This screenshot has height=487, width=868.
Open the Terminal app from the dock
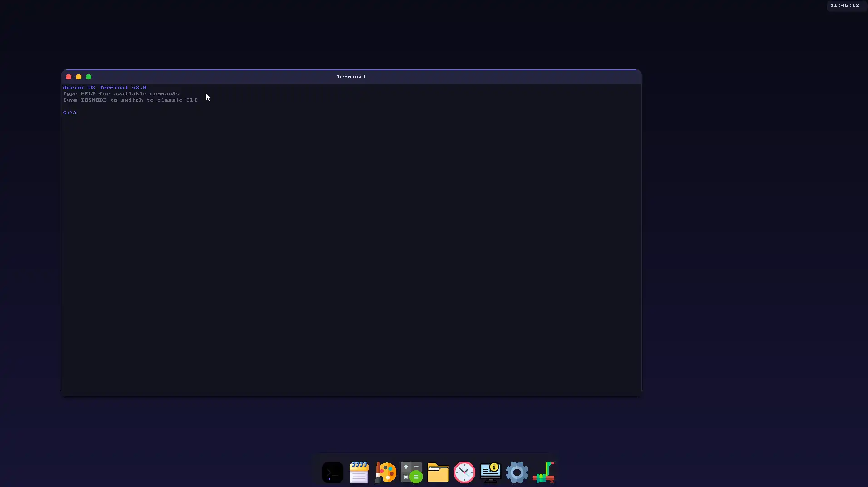click(x=332, y=472)
